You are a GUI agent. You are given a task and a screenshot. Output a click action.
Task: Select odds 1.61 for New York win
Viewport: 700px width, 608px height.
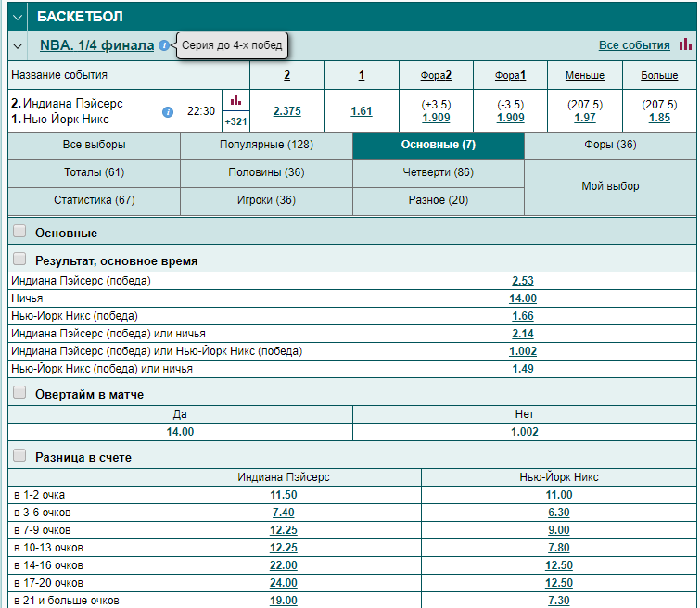362,111
